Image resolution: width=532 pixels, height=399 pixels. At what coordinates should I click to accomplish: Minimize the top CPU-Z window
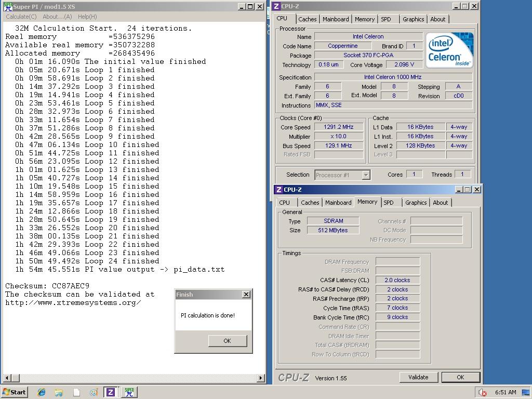pyautogui.click(x=456, y=6)
